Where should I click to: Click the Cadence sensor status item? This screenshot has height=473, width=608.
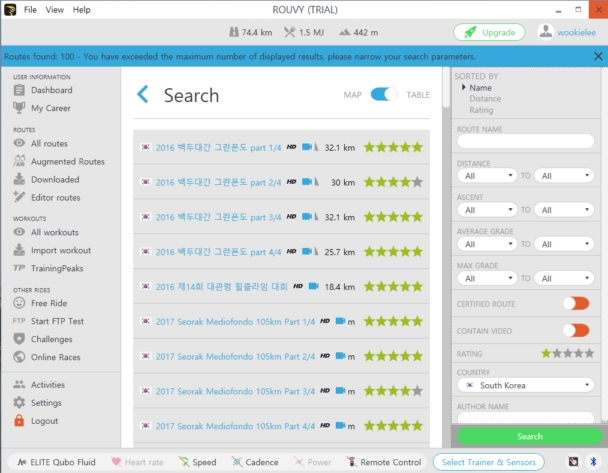[255, 462]
